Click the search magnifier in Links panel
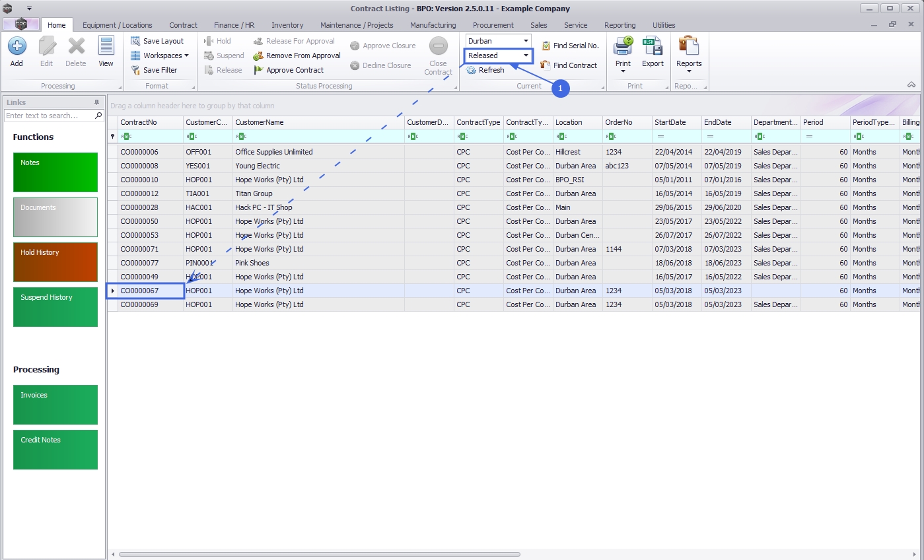Screen dimensions: 924x560 pyautogui.click(x=99, y=116)
